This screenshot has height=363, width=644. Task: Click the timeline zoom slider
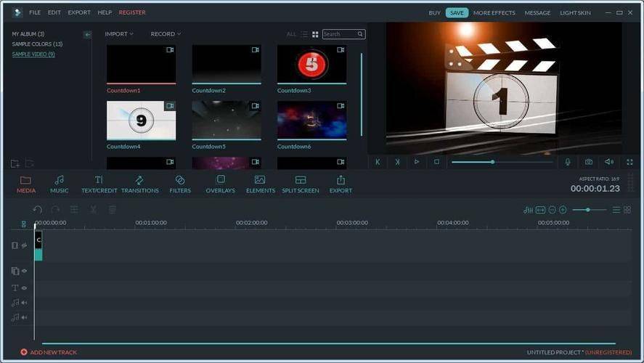589,210
